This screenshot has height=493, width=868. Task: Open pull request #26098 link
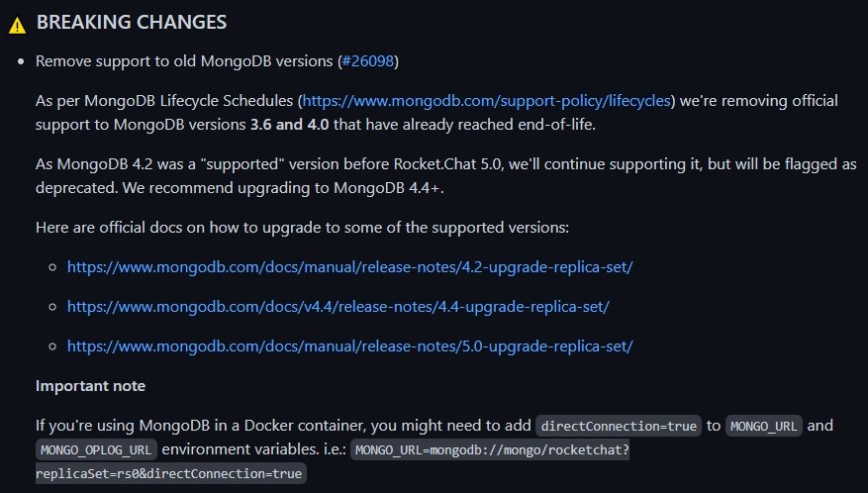click(368, 61)
